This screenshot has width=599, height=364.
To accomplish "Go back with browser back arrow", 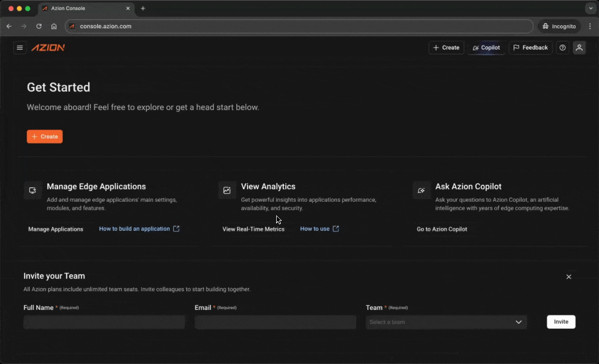I will pos(9,26).
